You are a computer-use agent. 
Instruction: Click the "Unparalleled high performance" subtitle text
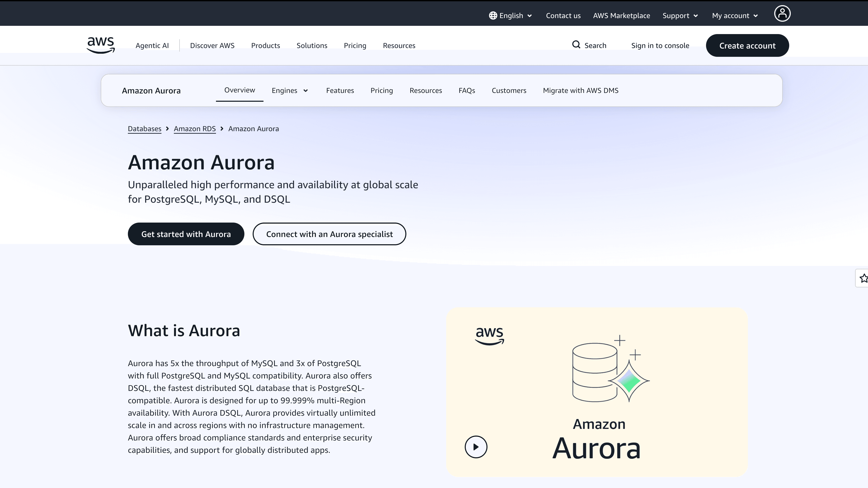point(273,192)
